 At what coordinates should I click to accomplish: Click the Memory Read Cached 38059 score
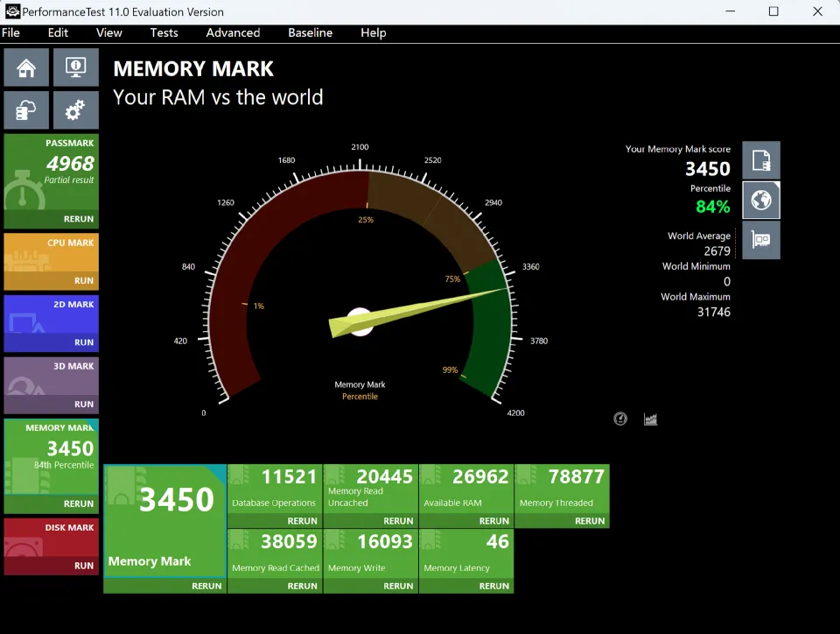289,541
